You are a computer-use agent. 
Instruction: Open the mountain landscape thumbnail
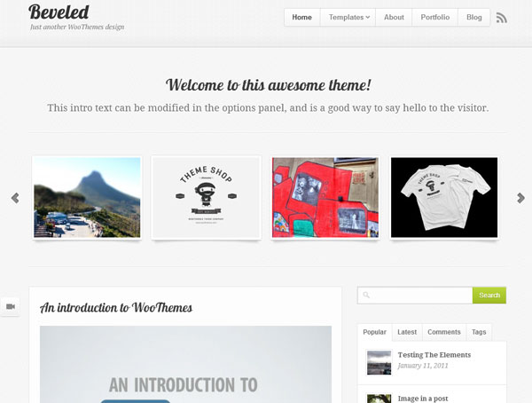coord(87,197)
